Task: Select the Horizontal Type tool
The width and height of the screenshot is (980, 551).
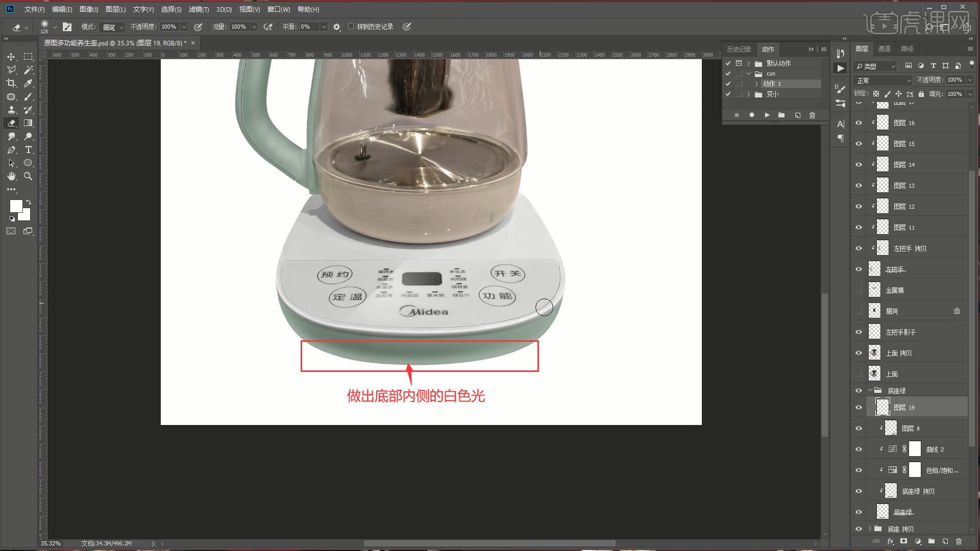Action: tap(28, 149)
